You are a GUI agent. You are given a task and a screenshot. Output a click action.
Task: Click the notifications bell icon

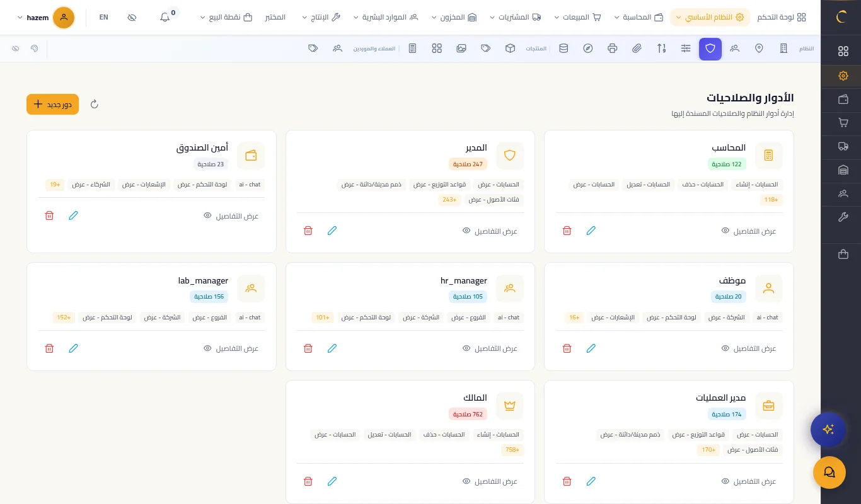165,18
